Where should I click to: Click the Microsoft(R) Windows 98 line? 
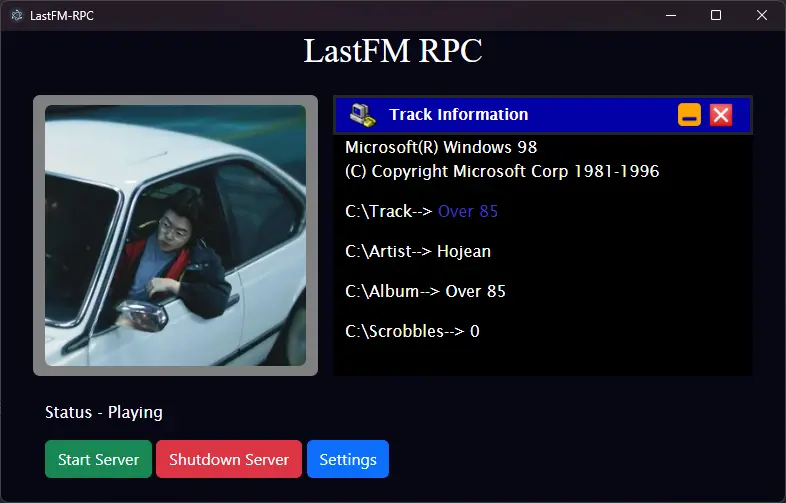[441, 147]
